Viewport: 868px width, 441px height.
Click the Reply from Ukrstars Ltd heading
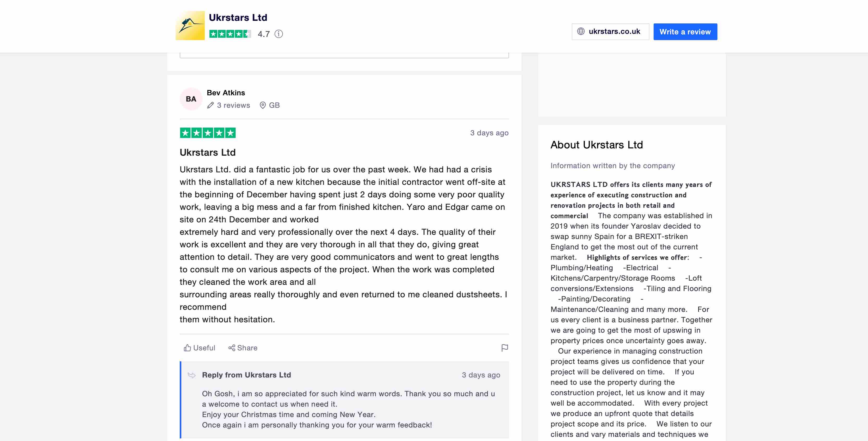(x=246, y=375)
